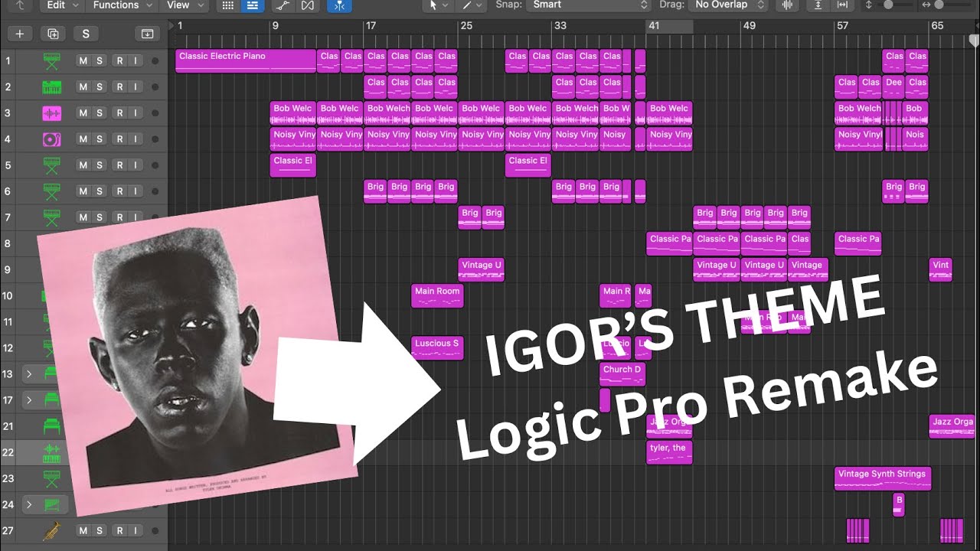Select the Vint region at bar 65 on track 9
The width and height of the screenshot is (980, 551).
pyautogui.click(x=941, y=269)
